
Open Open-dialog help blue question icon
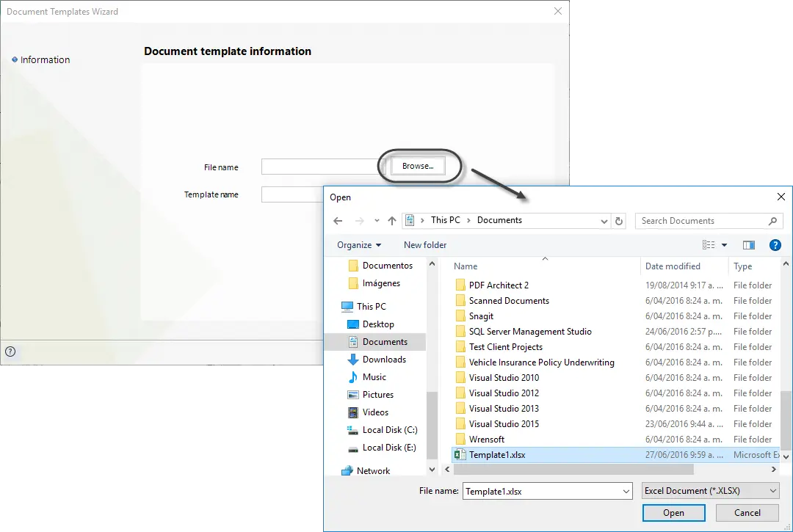click(775, 245)
